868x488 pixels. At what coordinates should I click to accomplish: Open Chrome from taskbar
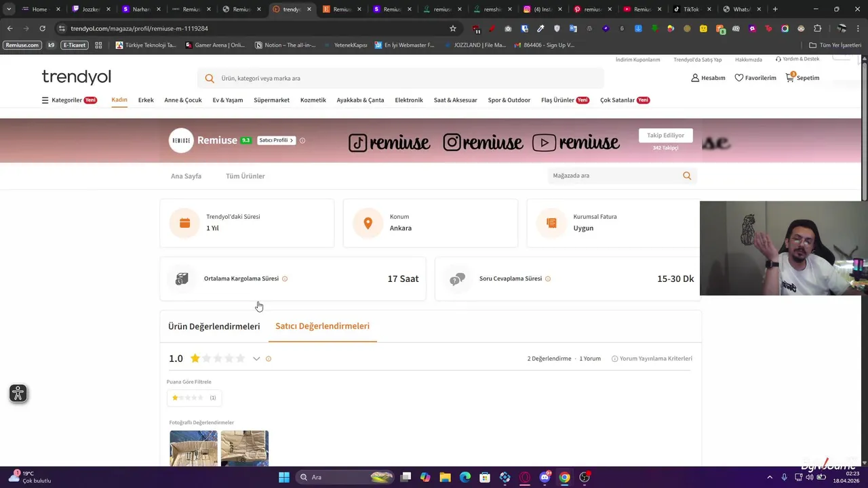point(564,477)
